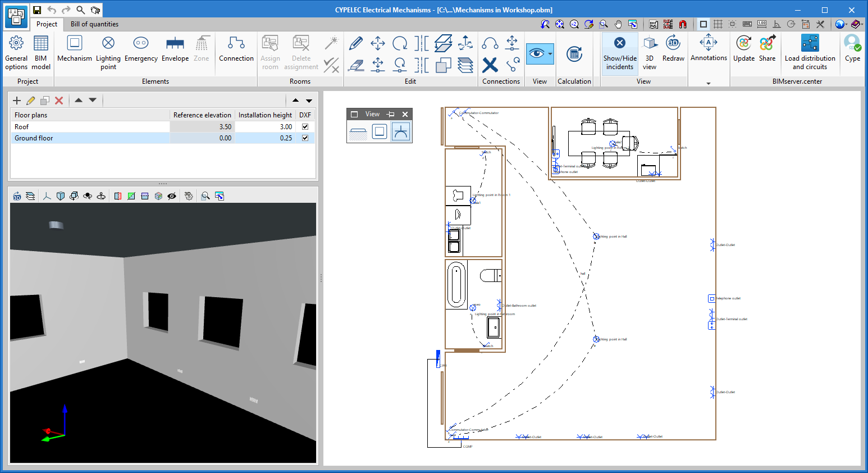Toggle the third icon in the floating View panel
This screenshot has width=868, height=473.
pyautogui.click(x=401, y=132)
